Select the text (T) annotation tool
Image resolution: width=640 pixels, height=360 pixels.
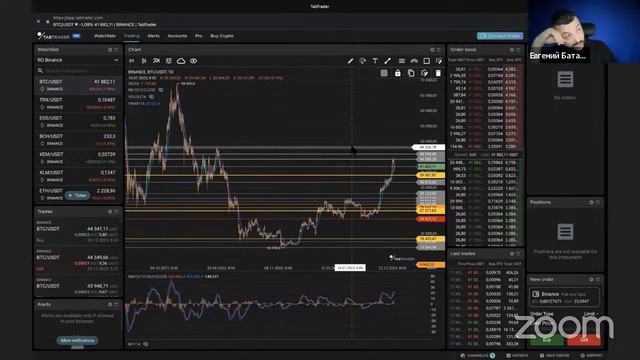click(x=375, y=61)
